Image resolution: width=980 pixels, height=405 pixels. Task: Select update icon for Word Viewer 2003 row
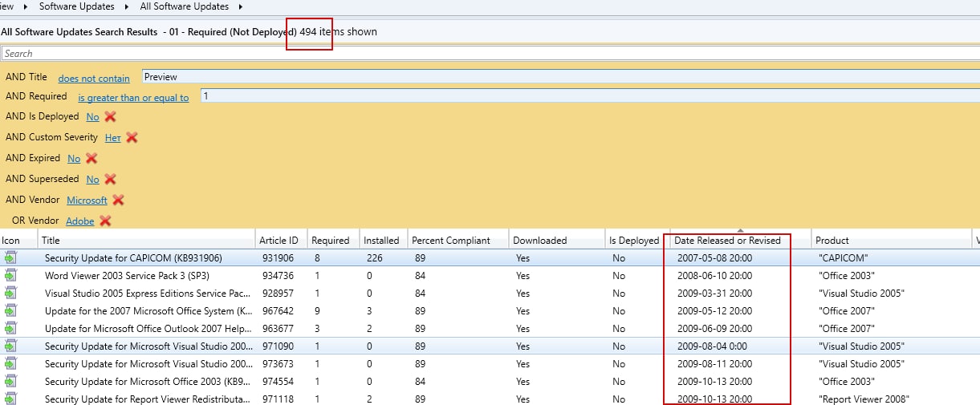(x=10, y=276)
